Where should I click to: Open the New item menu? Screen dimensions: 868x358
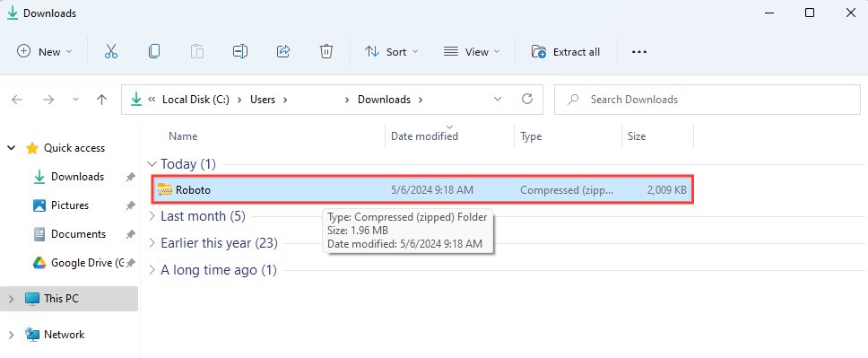click(45, 51)
